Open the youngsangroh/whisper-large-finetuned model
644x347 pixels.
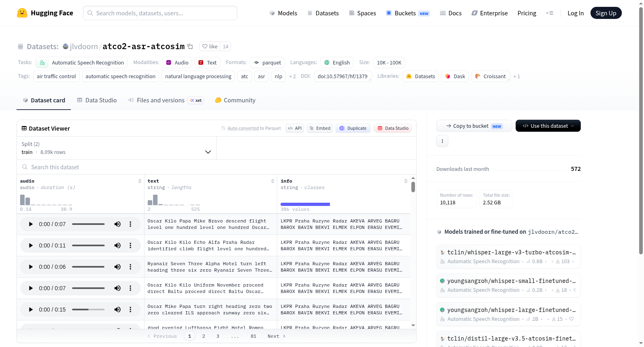pyautogui.click(x=508, y=314)
